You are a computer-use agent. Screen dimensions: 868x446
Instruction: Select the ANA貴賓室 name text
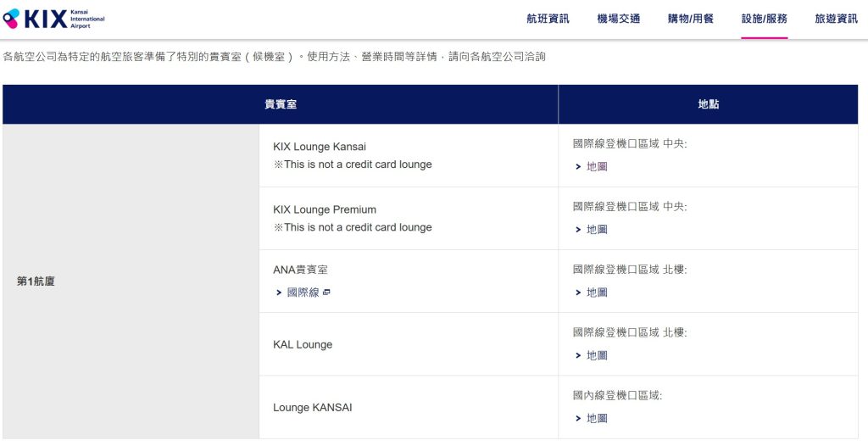pos(301,270)
